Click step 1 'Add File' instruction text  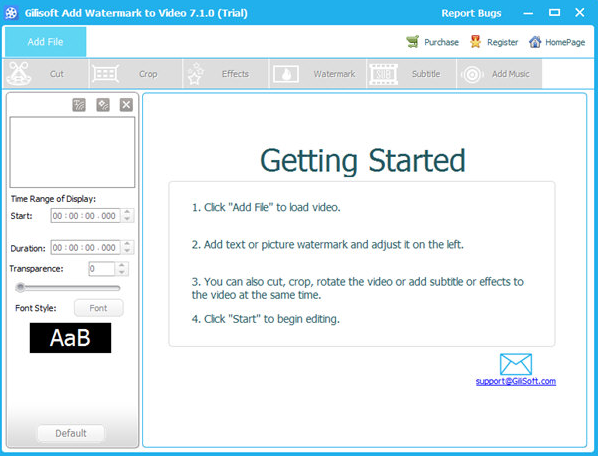tap(266, 207)
